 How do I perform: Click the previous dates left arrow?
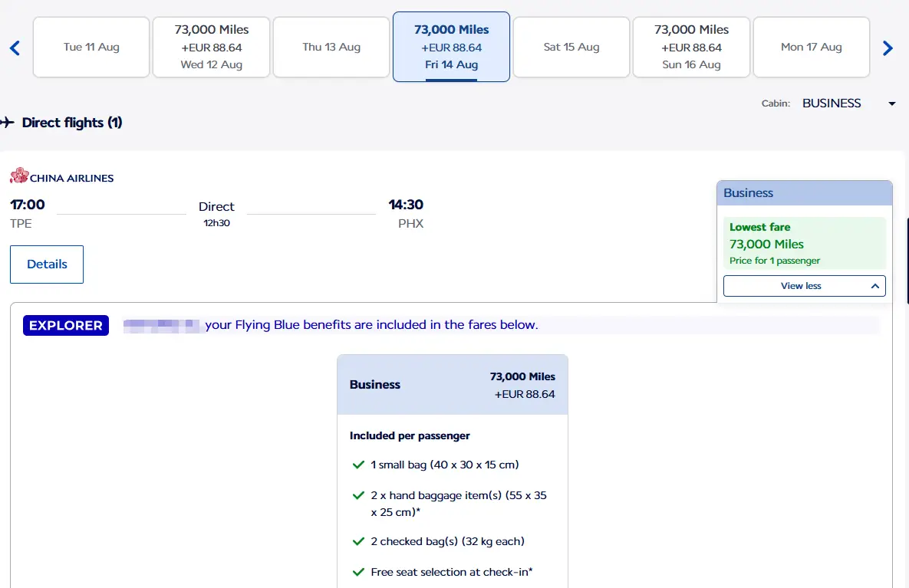(x=15, y=48)
